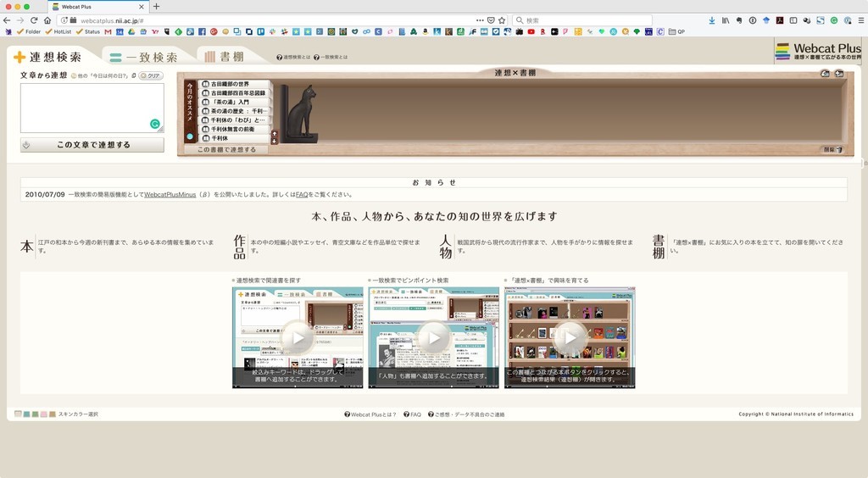Image resolution: width=868 pixels, height=478 pixels.
Task: Show site information for webcatplus.nii.ac.jp
Action: 64,20
